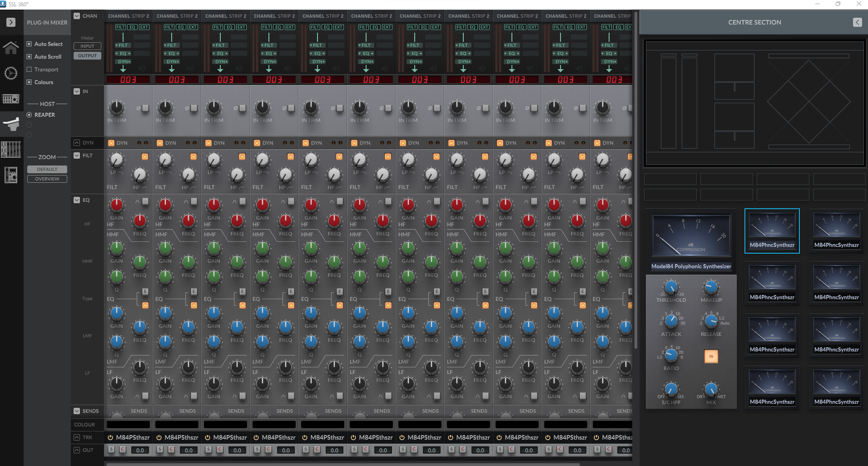Toggle first channel track power icon
This screenshot has width=868, height=466.
coord(110,437)
